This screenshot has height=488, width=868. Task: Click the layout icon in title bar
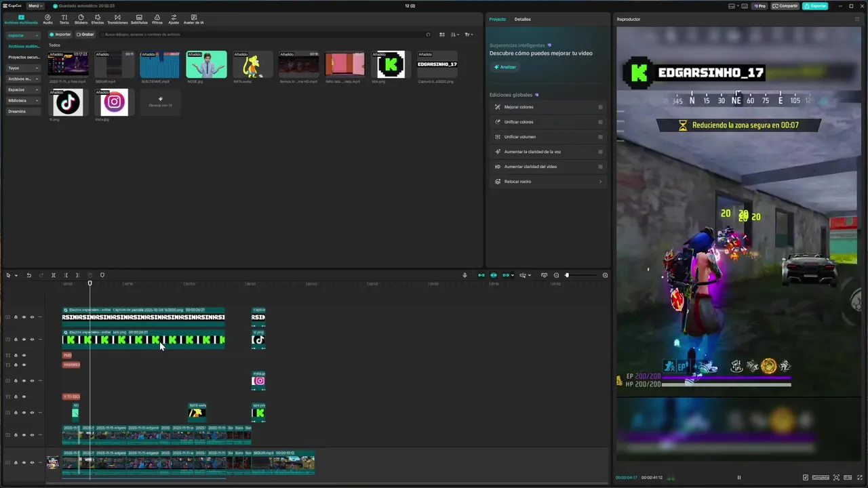[732, 6]
